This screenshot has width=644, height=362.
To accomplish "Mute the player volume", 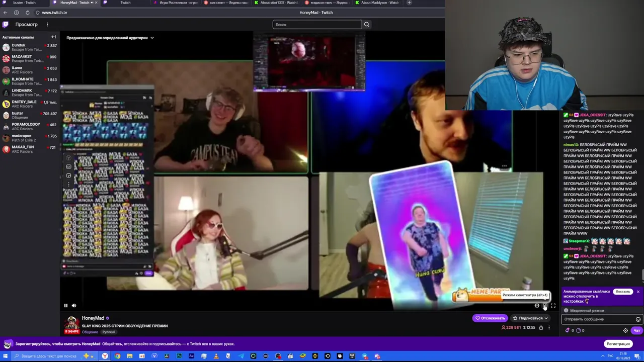I will click(x=74, y=305).
